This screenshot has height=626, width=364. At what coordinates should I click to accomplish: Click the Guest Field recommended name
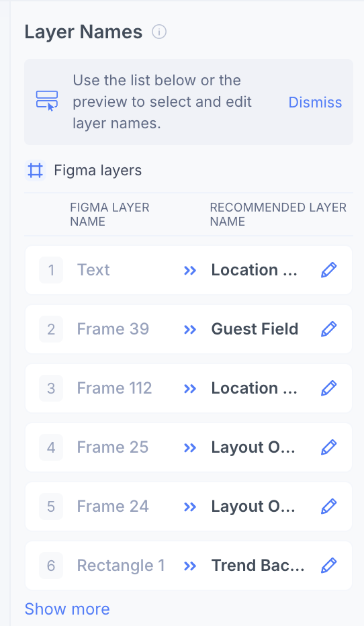click(x=255, y=329)
